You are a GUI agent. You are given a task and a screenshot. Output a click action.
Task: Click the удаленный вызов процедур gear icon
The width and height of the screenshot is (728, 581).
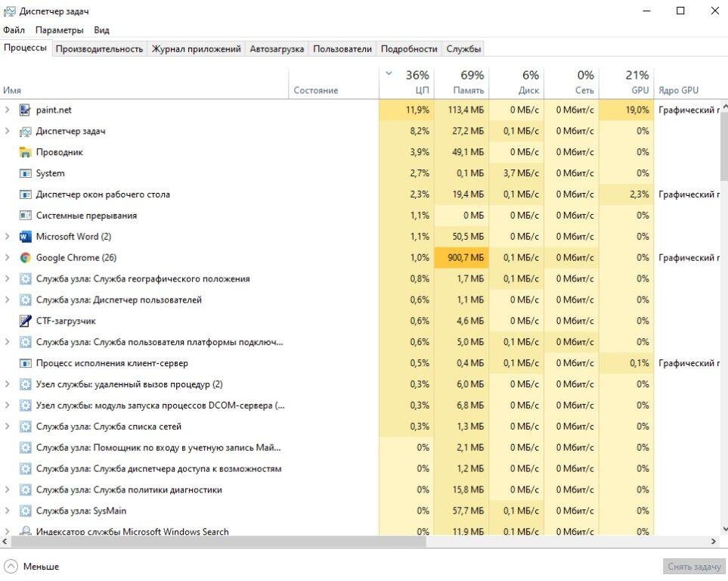click(x=25, y=384)
